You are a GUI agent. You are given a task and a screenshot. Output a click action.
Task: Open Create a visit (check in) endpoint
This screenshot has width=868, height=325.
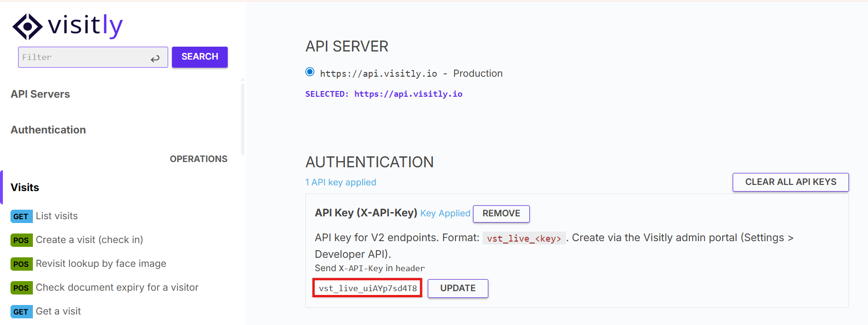[90, 240]
